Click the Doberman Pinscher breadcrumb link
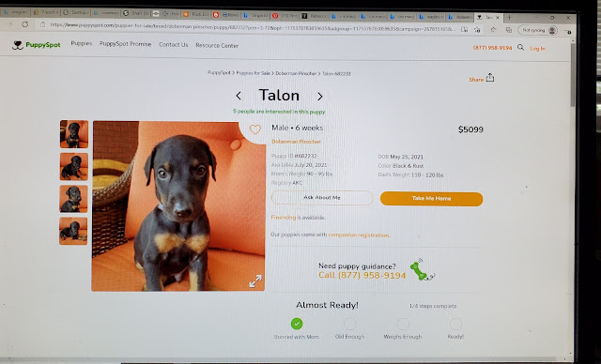 point(296,73)
